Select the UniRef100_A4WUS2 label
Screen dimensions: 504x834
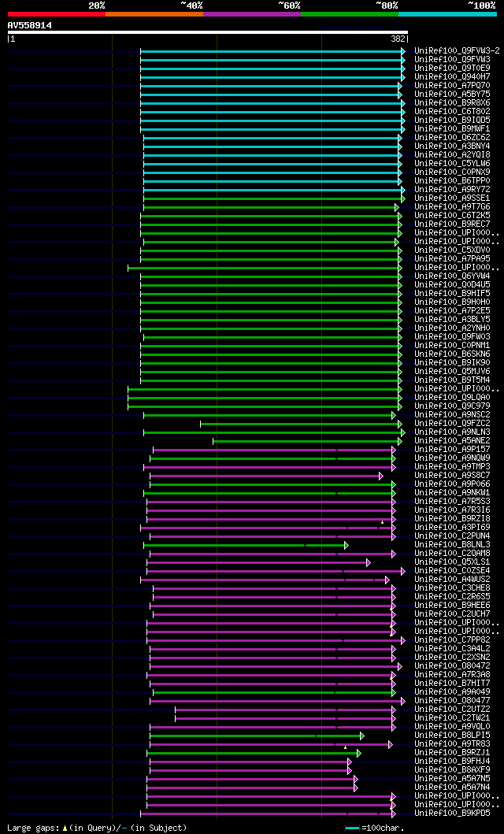click(453, 580)
